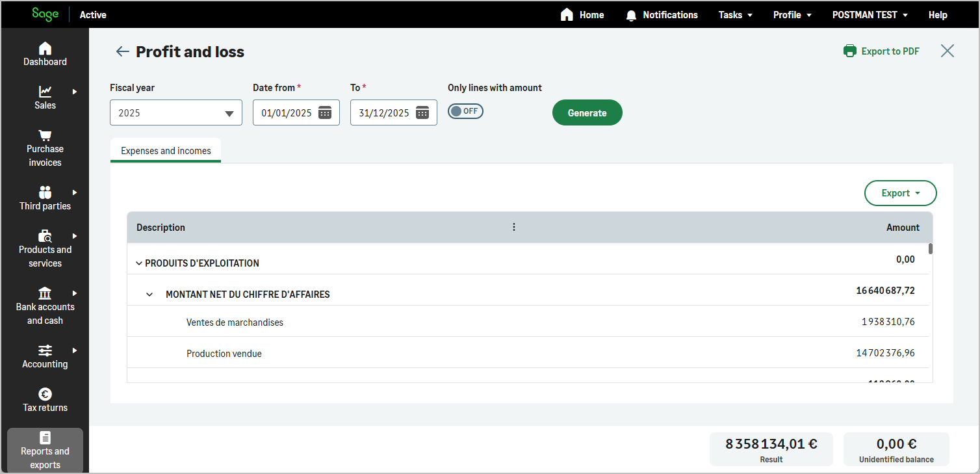Open the Accounting sliders icon
Screen dimensions: 980x474
tap(45, 350)
